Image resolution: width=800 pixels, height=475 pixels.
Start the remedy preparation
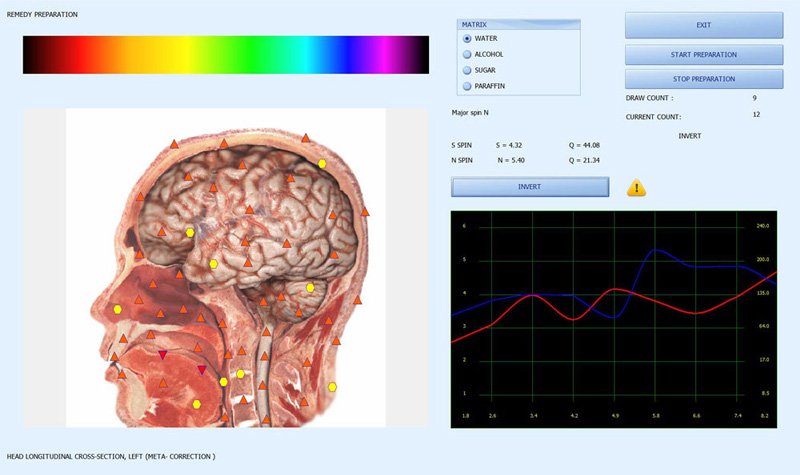(704, 55)
